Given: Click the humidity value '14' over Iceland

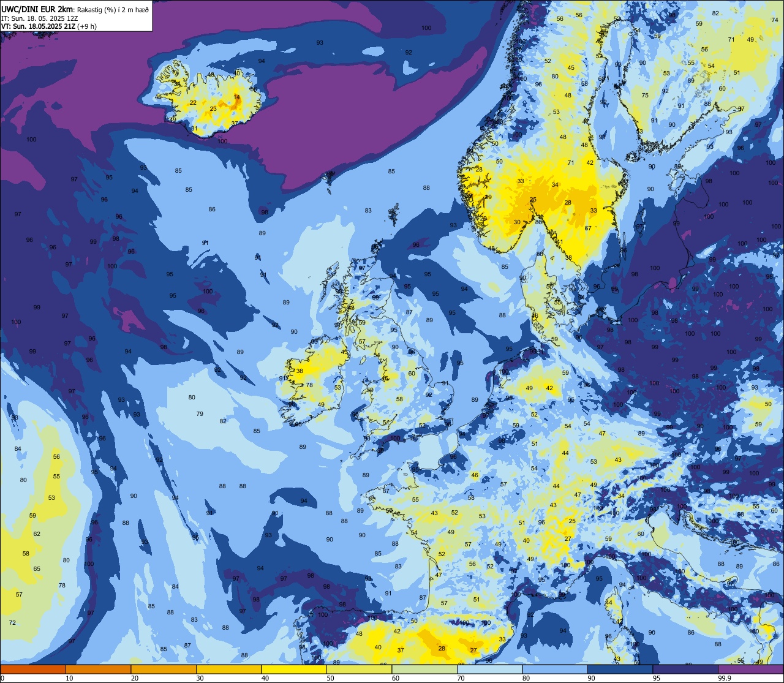Looking at the screenshot, I should tap(237, 97).
